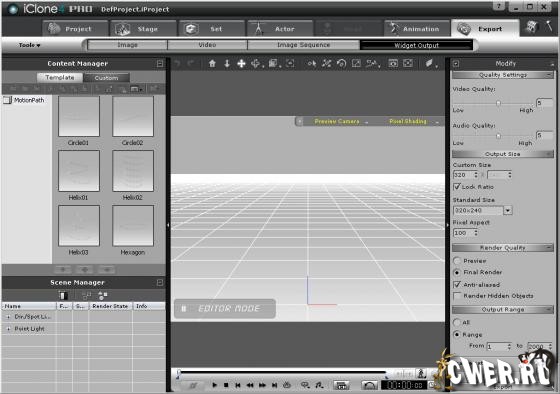Image resolution: width=560 pixels, height=394 pixels.
Task: Collapse the Render Quality section
Action: pos(549,248)
